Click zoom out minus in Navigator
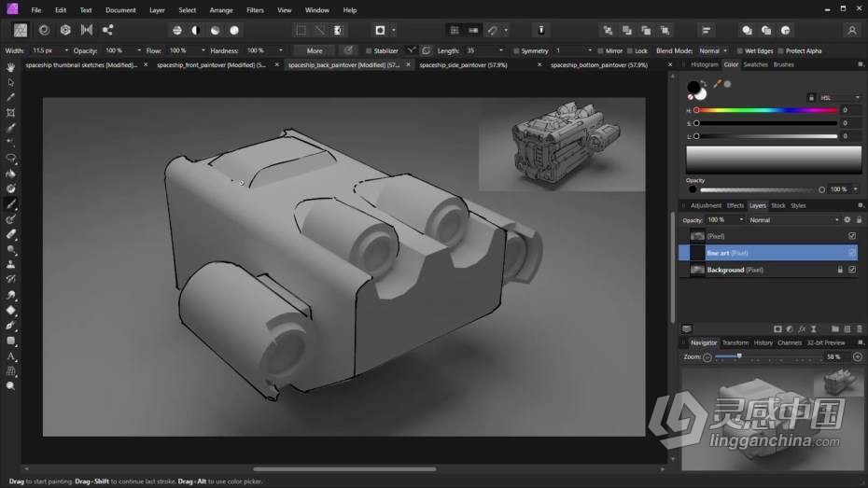This screenshot has height=488, width=868. pos(707,357)
